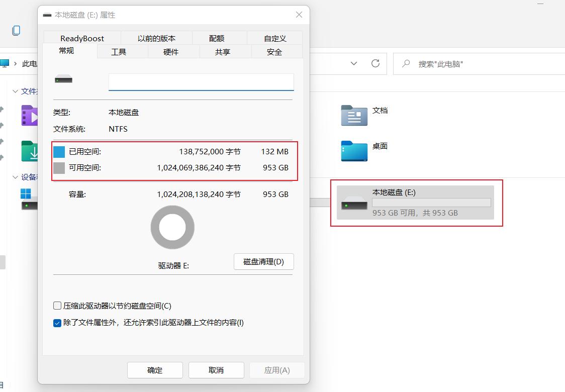Screen dimensions: 565x392
Task: Select the purple videos folder in the sidebar
Action: pyautogui.click(x=30, y=116)
